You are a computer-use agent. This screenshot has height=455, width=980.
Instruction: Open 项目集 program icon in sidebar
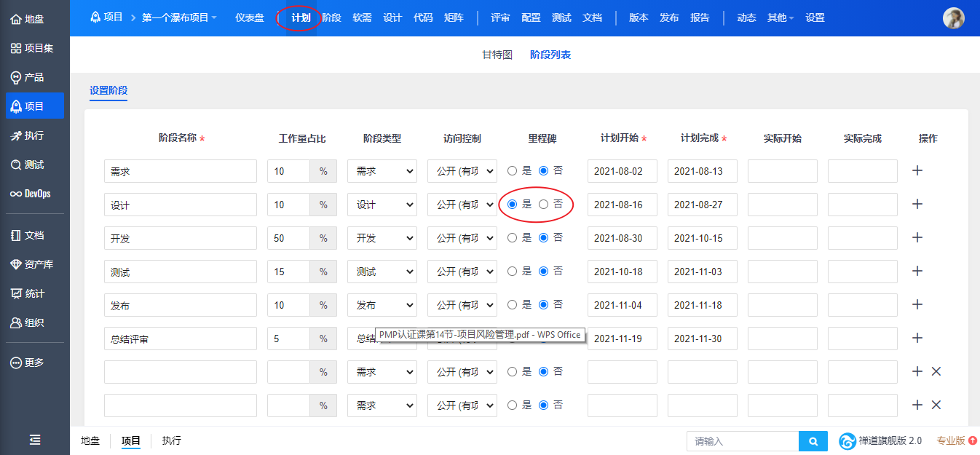16,48
